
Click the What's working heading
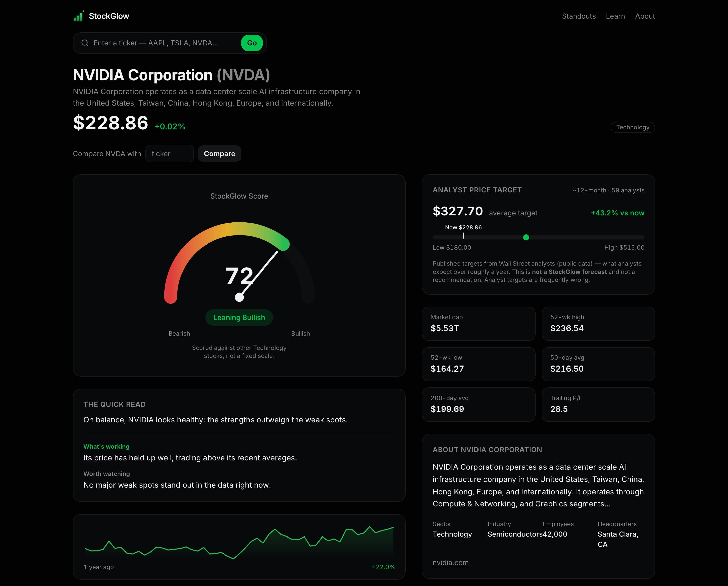point(106,446)
